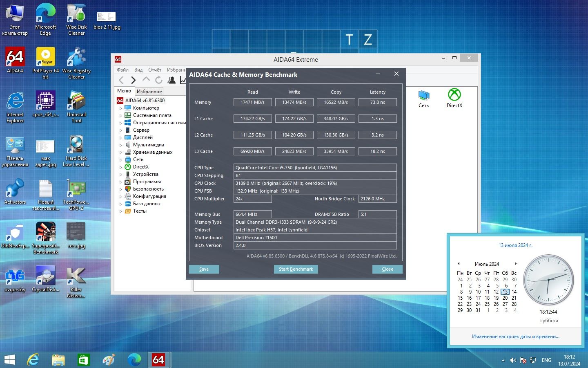Launch Superposition Benchmark desktop icon
Image resolution: width=588 pixels, height=368 pixels.
coord(46,238)
